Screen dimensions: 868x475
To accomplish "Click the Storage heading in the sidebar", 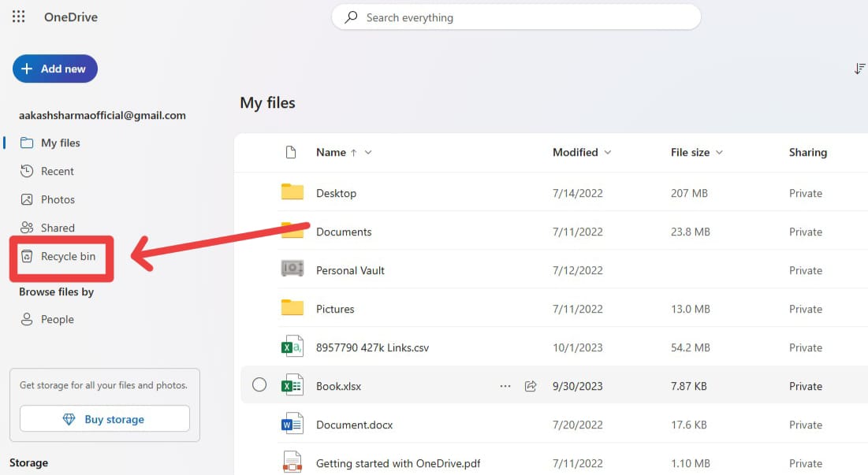I will [29, 462].
